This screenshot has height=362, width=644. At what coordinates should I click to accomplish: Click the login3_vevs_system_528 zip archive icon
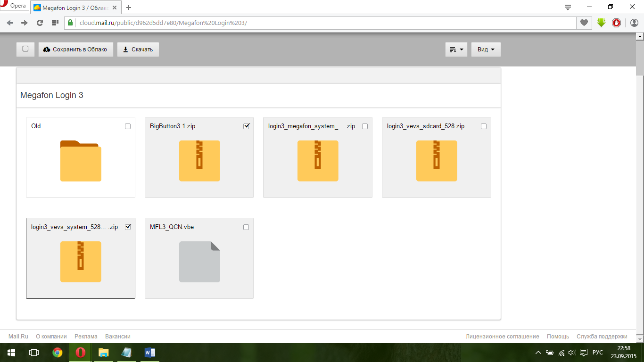point(81,262)
